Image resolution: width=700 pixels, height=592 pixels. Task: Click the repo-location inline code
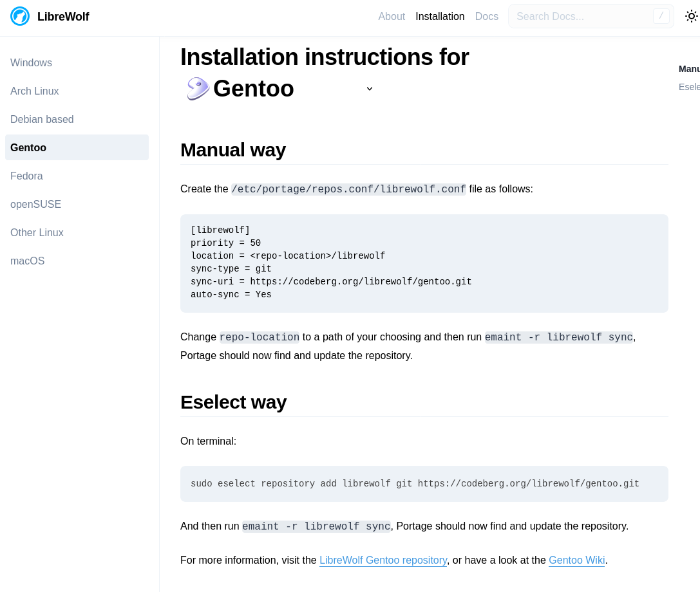point(260,337)
